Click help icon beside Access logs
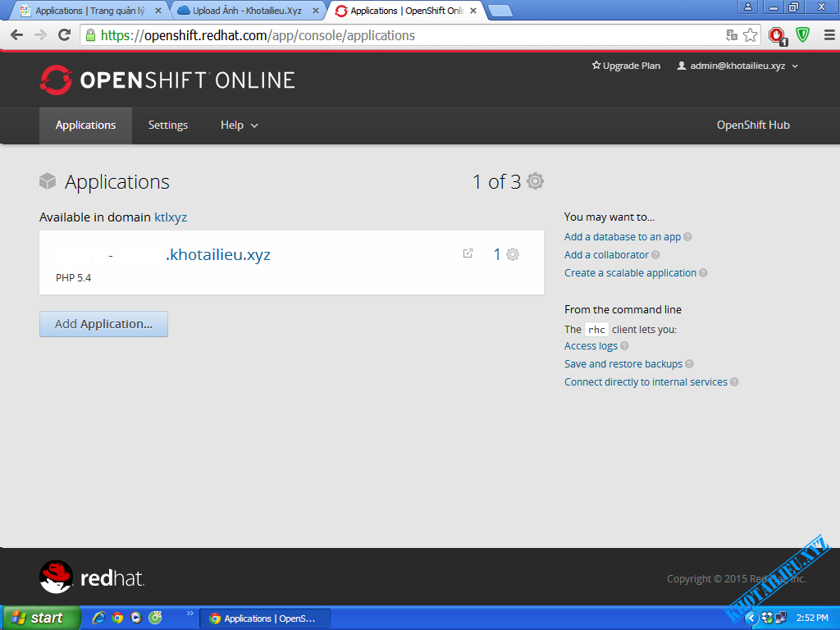Image resolution: width=840 pixels, height=630 pixels. (625, 346)
